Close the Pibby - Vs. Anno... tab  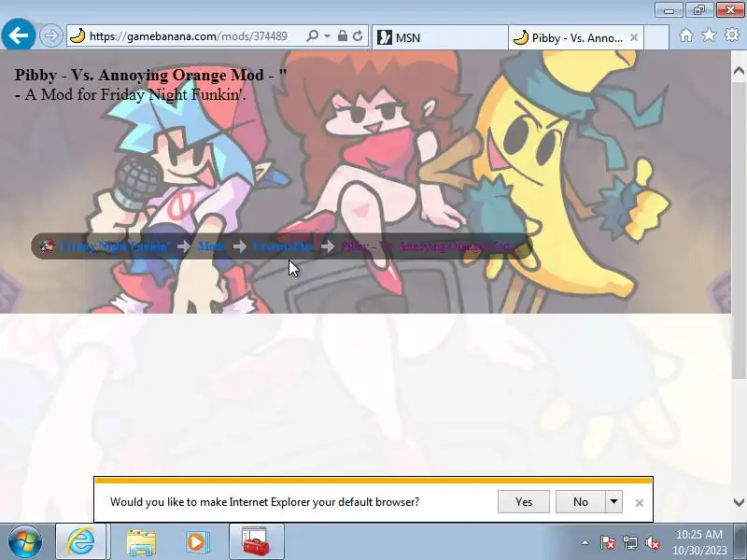click(634, 37)
